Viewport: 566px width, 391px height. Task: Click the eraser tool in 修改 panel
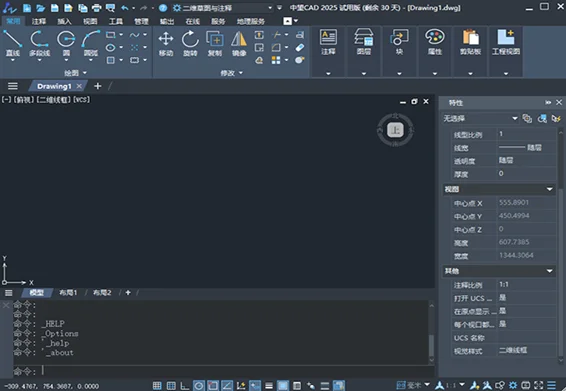[300, 47]
